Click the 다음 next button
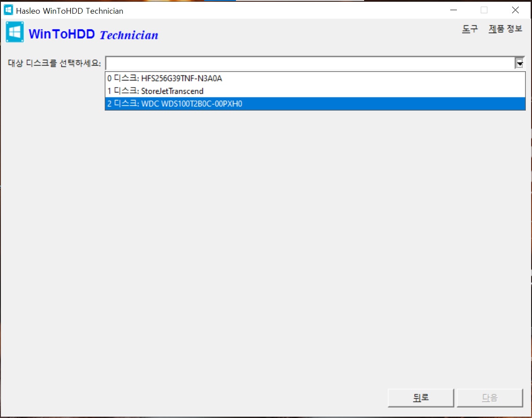 click(x=490, y=398)
